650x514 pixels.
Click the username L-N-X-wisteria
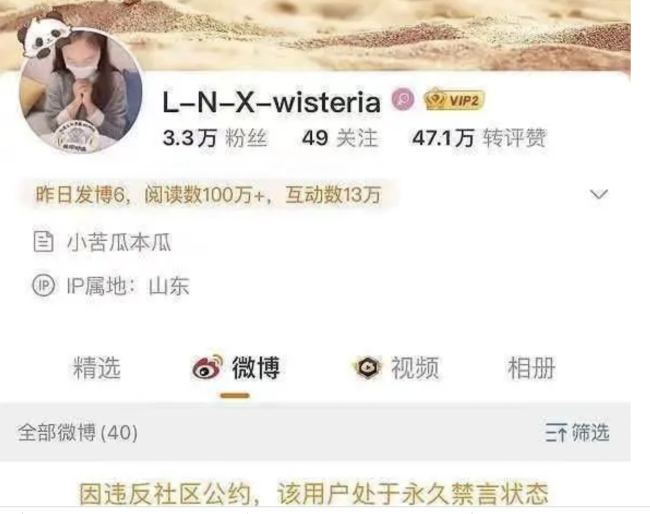point(272,102)
